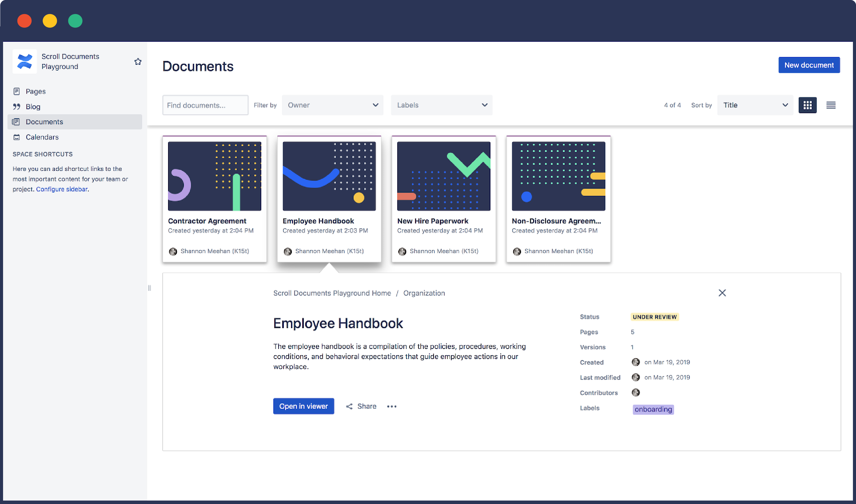Click the Open in viewer button
The width and height of the screenshot is (856, 504).
coord(303,406)
